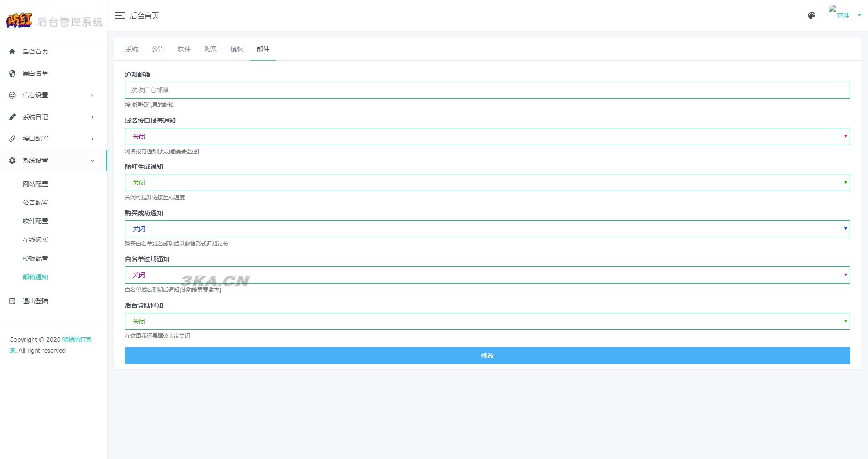Click the smiley icon beside 信息设置
The image size is (868, 459).
pyautogui.click(x=12, y=95)
